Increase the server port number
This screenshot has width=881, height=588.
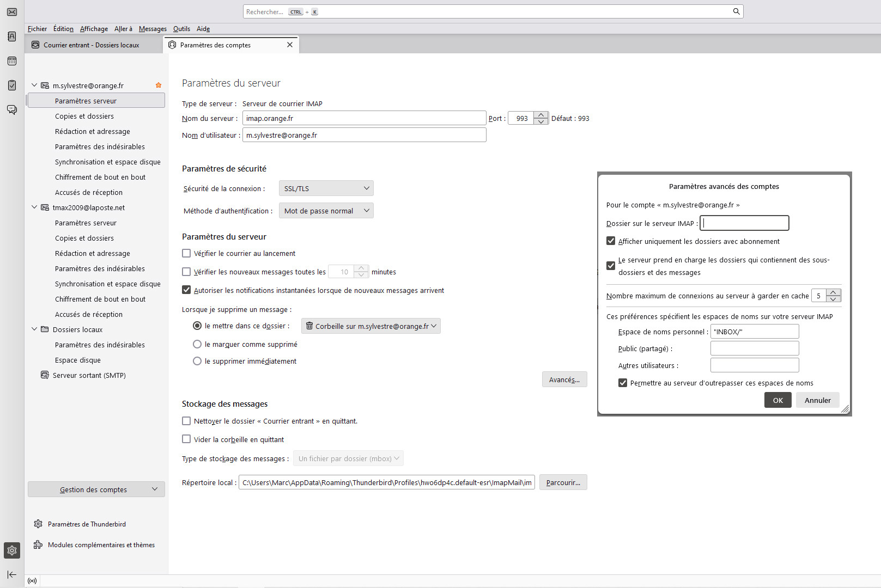click(541, 115)
